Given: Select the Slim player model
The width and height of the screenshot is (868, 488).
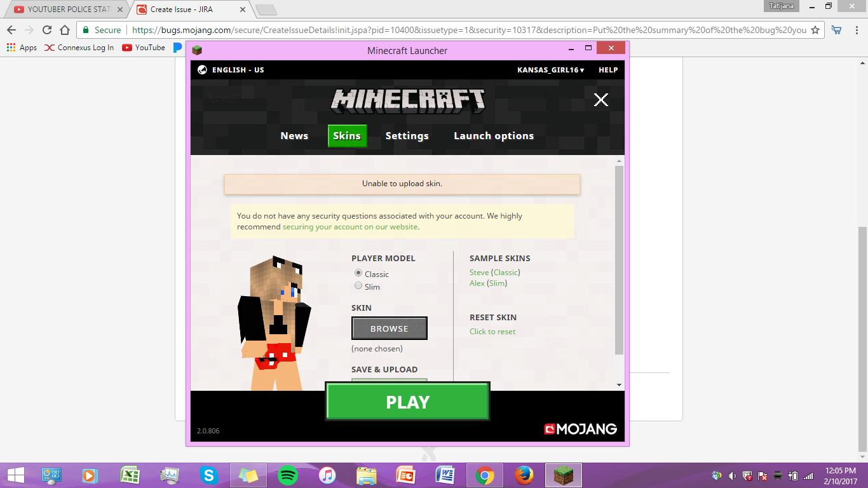Looking at the screenshot, I should point(358,286).
